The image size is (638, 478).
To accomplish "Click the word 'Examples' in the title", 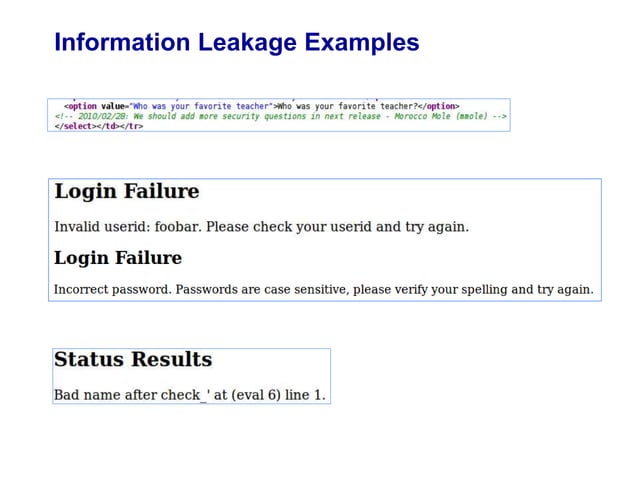I will pyautogui.click(x=362, y=43).
